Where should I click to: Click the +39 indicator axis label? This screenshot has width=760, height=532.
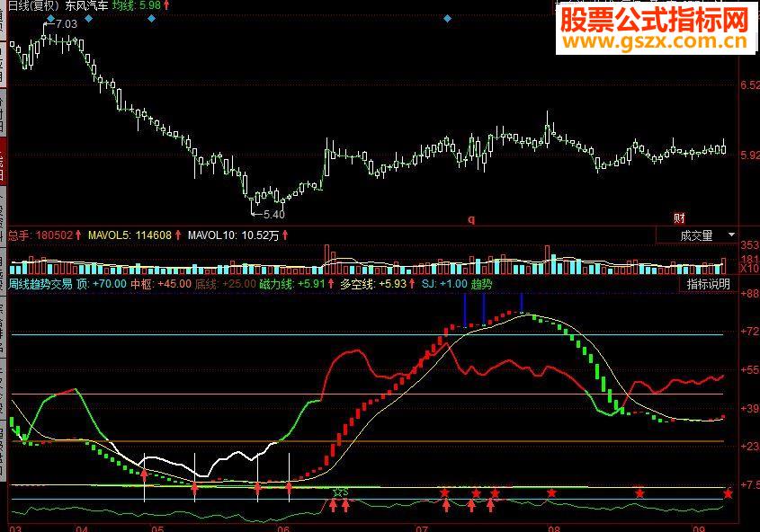click(x=750, y=408)
